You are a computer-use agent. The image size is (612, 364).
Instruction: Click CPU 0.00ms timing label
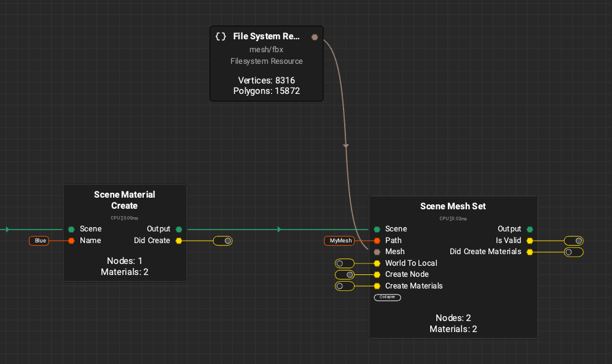click(x=125, y=219)
